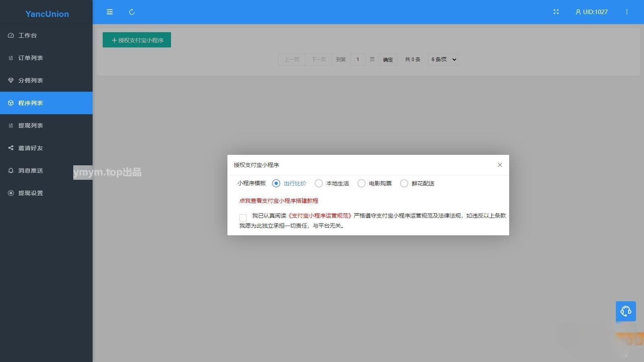Open the 6 条/页 page size dropdown

(443, 60)
